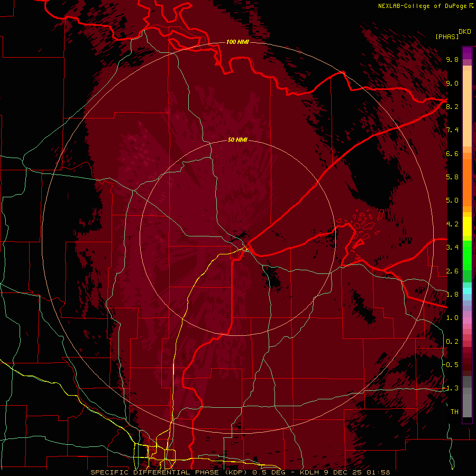Viewport: 476px width, 476px height.
Task: Click the TH threshold label
Action: [454, 412]
